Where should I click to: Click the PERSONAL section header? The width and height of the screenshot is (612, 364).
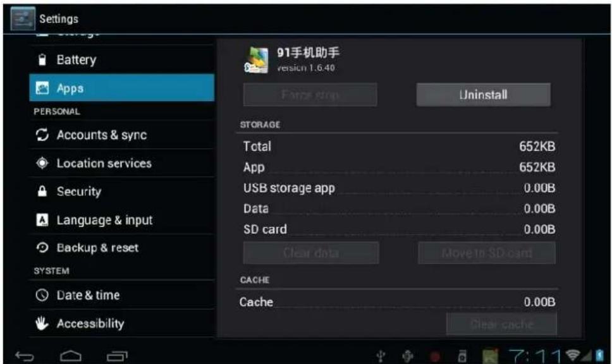pos(57,112)
